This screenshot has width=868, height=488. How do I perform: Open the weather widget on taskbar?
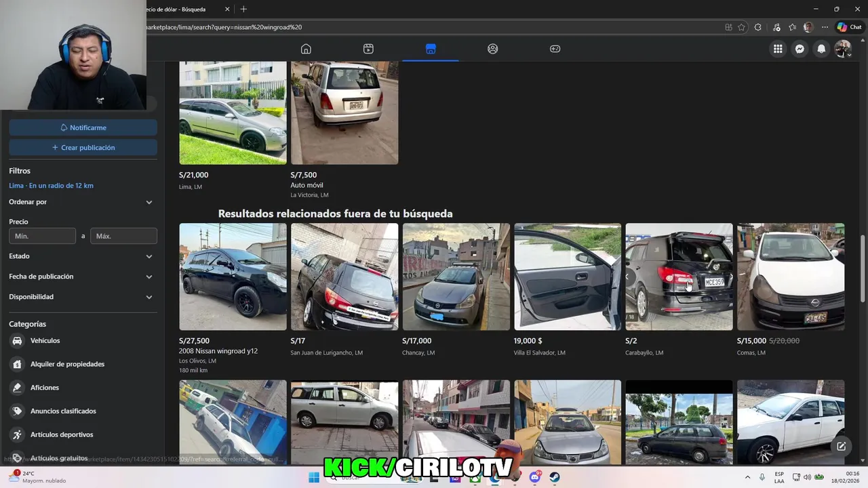36,477
